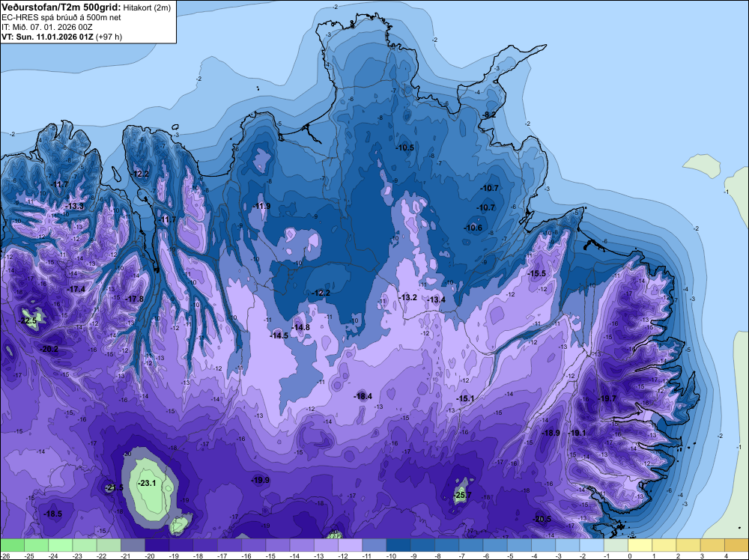Click the "4" legend scale label

pos(726,556)
